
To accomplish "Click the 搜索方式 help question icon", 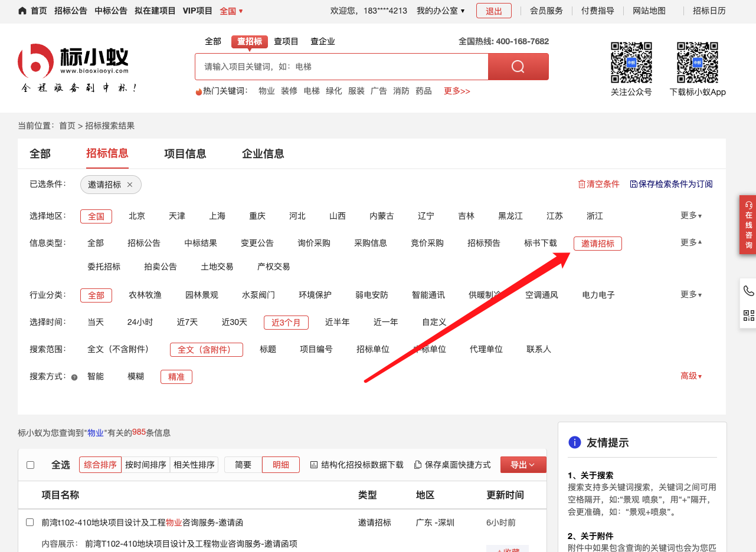I will click(x=74, y=377).
